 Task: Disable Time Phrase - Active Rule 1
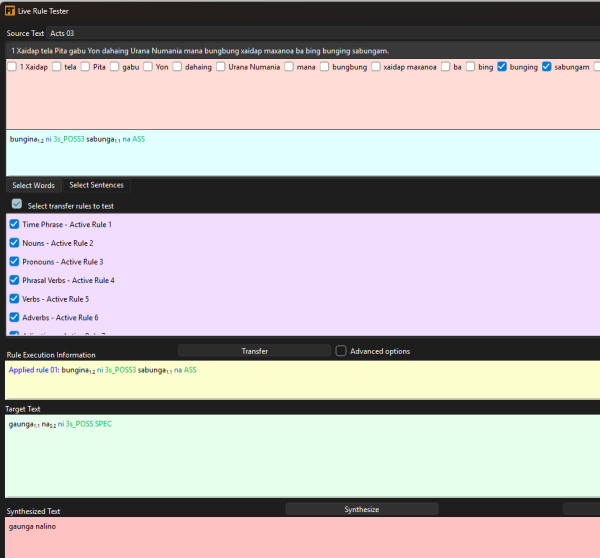click(14, 224)
